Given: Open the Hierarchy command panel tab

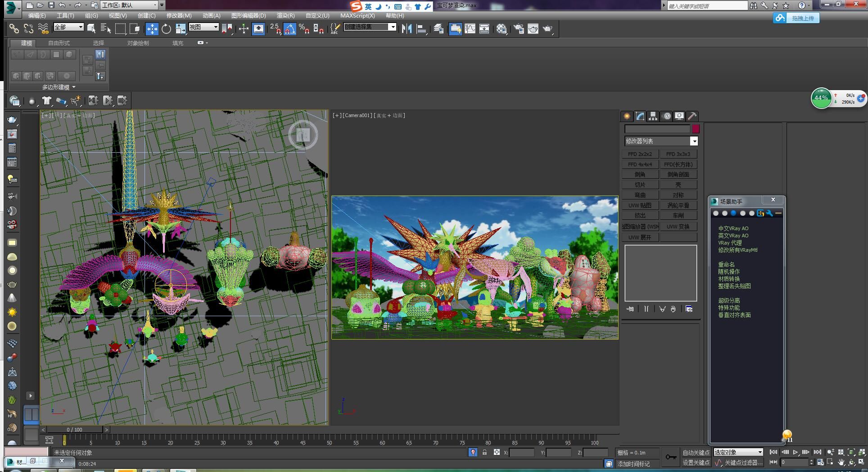Looking at the screenshot, I should click(x=653, y=116).
